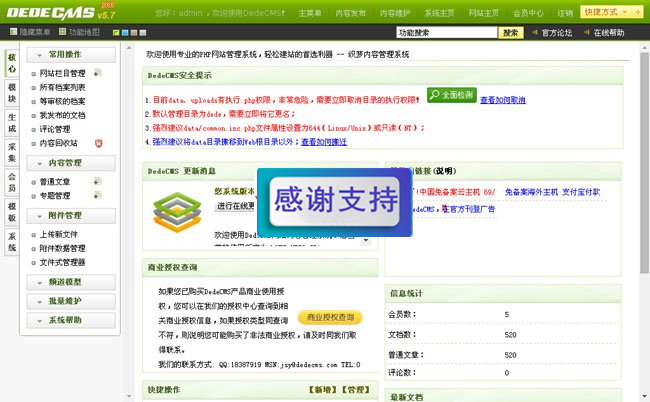650x402 pixels.
Task: Open the 免备案海外主机 link
Action: coord(531,192)
